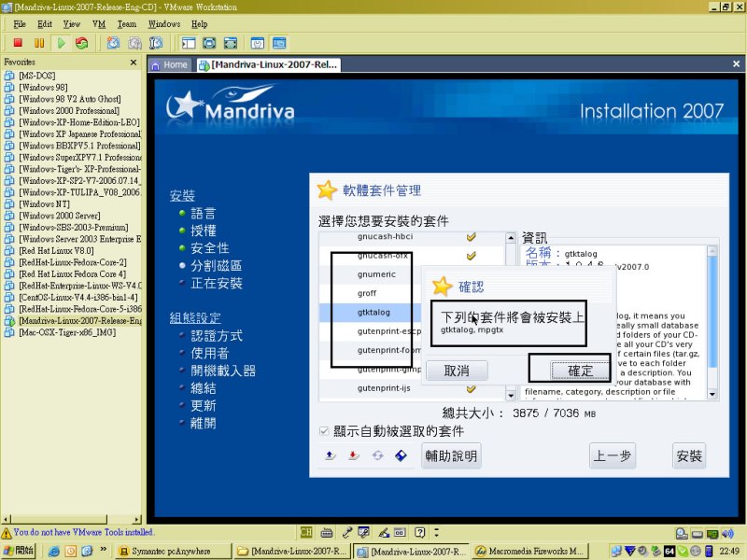Click the keyboard icon in the status bar

[x=327, y=532]
